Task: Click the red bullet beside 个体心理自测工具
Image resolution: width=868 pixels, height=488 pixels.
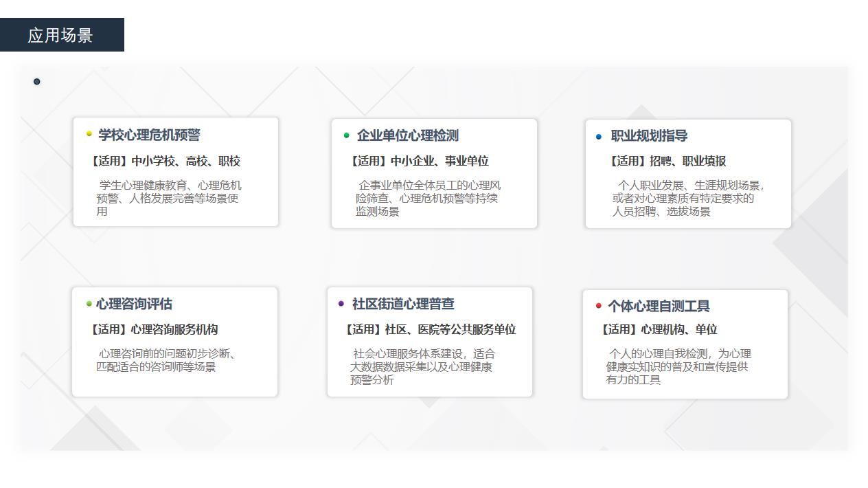Action: pyautogui.click(x=599, y=306)
